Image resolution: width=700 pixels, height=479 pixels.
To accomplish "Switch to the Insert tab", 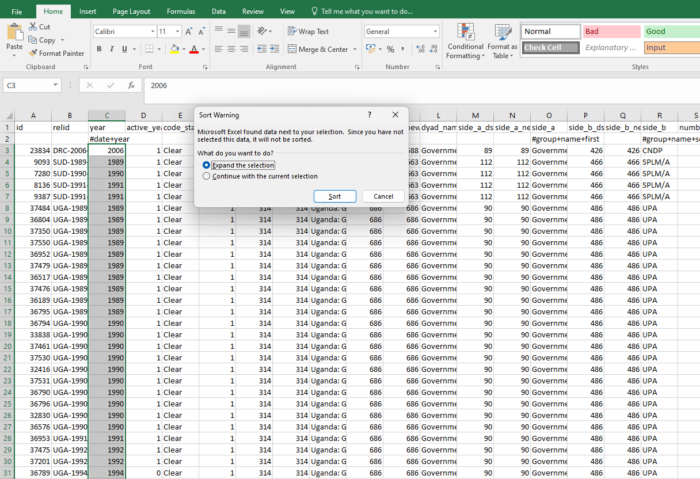I will click(x=88, y=12).
